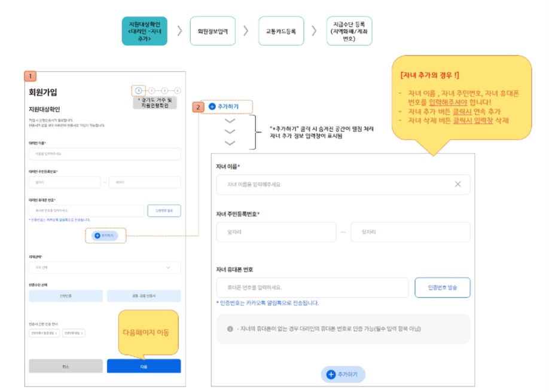
Task: Click 인증번호 발송 for the child phone number
Action: [x=443, y=288]
